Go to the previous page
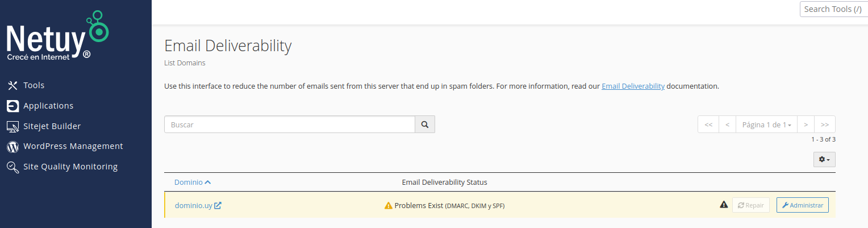This screenshot has width=868, height=228. (727, 125)
